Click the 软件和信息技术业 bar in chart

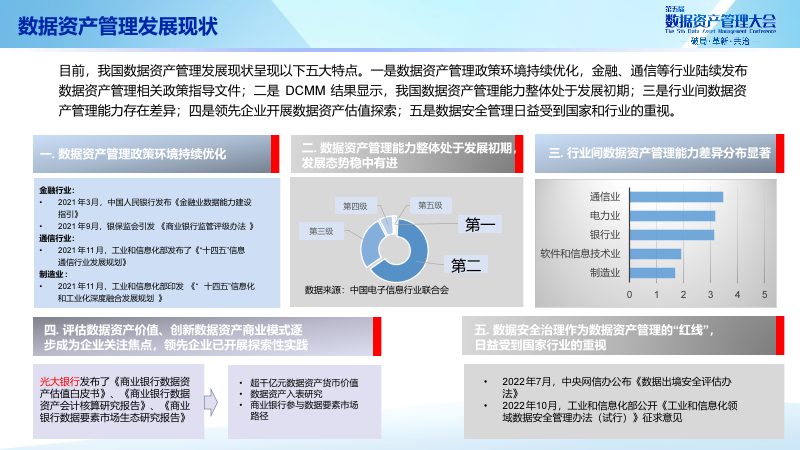tap(654, 254)
